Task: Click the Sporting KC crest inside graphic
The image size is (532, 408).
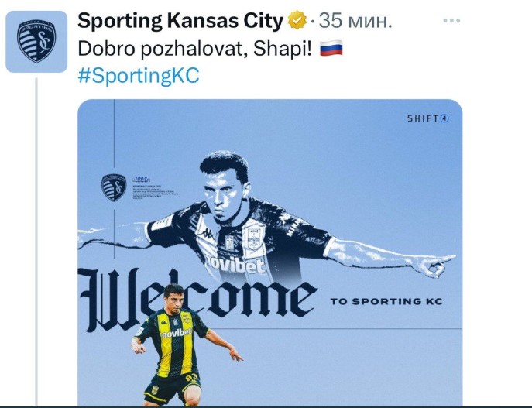Action: pyautogui.click(x=114, y=187)
